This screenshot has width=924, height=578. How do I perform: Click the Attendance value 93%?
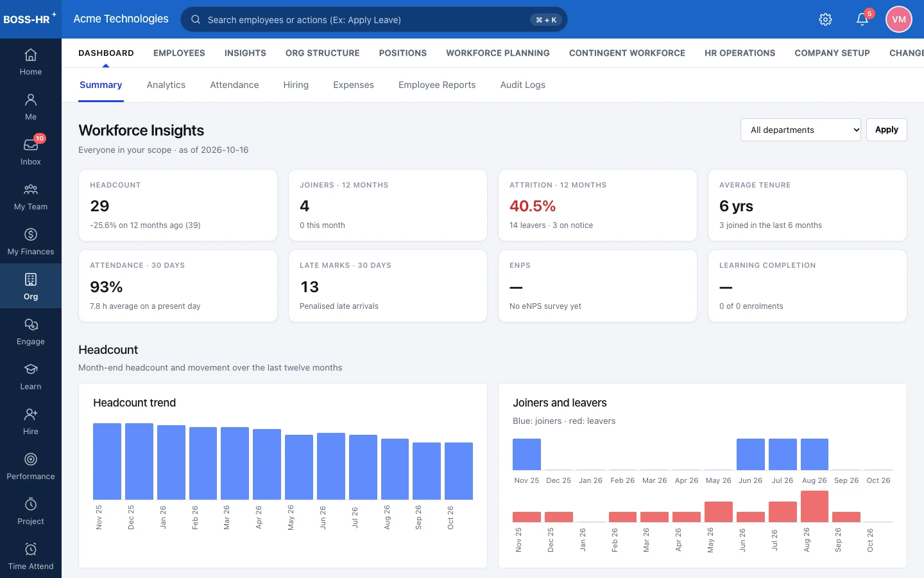pyautogui.click(x=106, y=287)
